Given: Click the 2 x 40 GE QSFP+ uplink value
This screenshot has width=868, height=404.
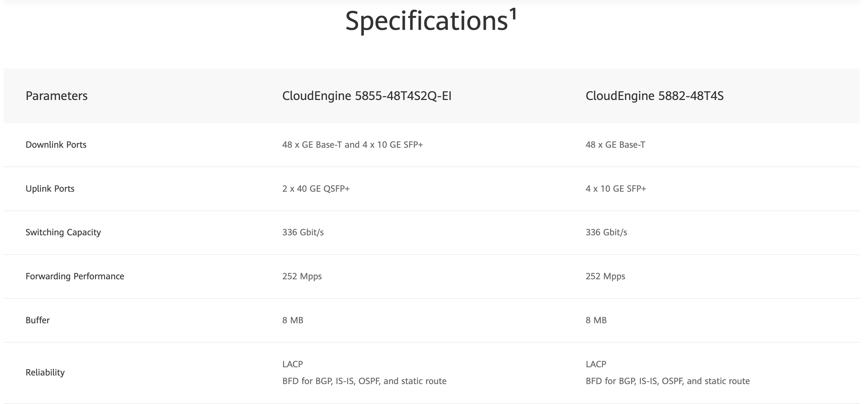Looking at the screenshot, I should 316,189.
